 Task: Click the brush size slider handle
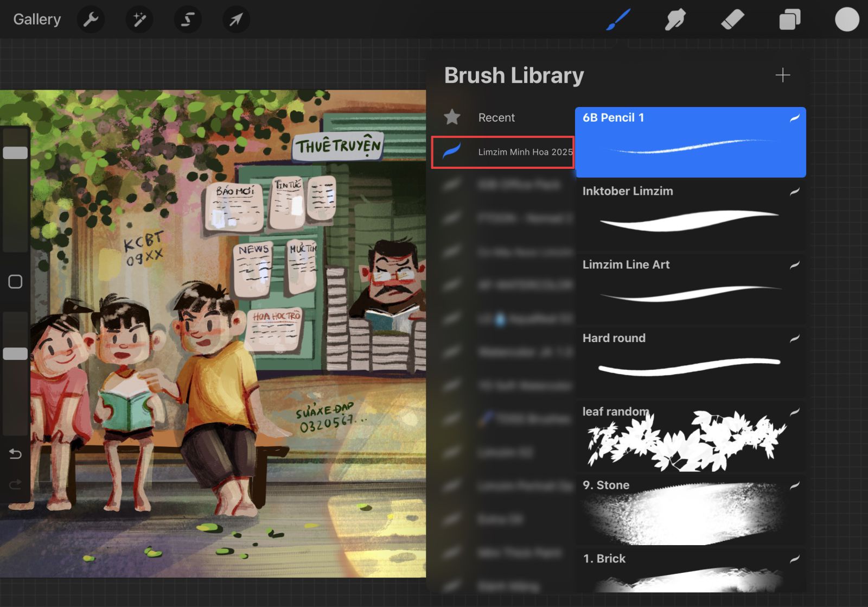click(15, 153)
